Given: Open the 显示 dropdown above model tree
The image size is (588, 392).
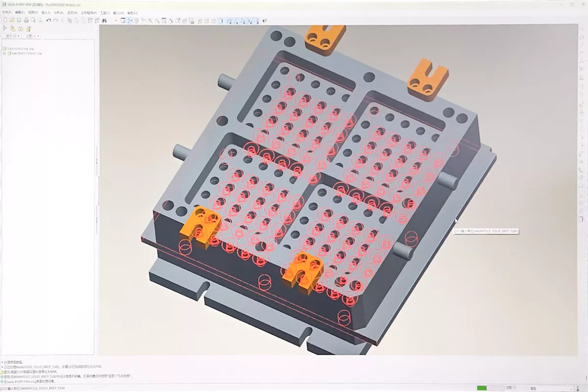Looking at the screenshot, I should [x=13, y=36].
